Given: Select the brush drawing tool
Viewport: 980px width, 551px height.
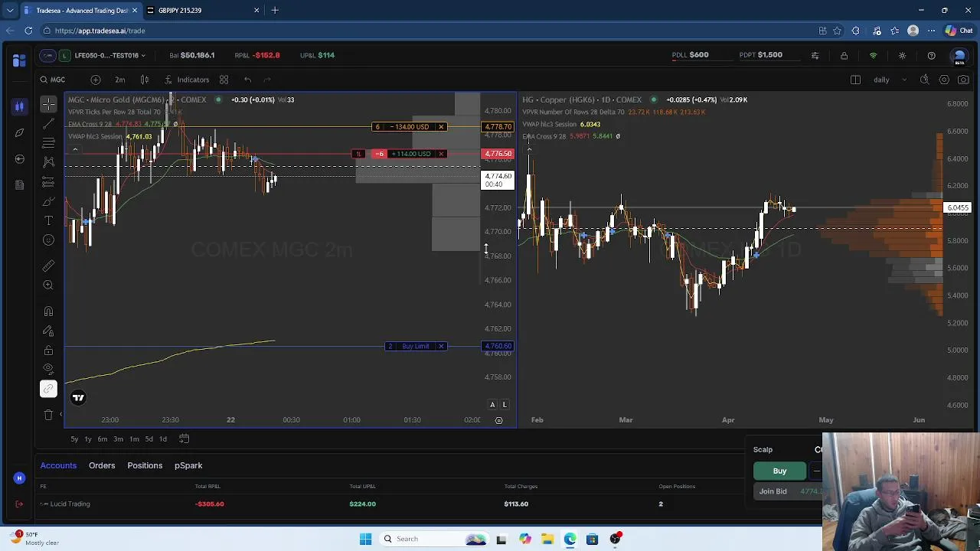Looking at the screenshot, I should pos(48,201).
